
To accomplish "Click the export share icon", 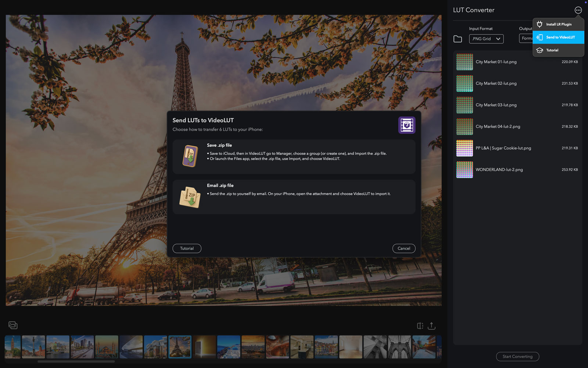I will [432, 326].
